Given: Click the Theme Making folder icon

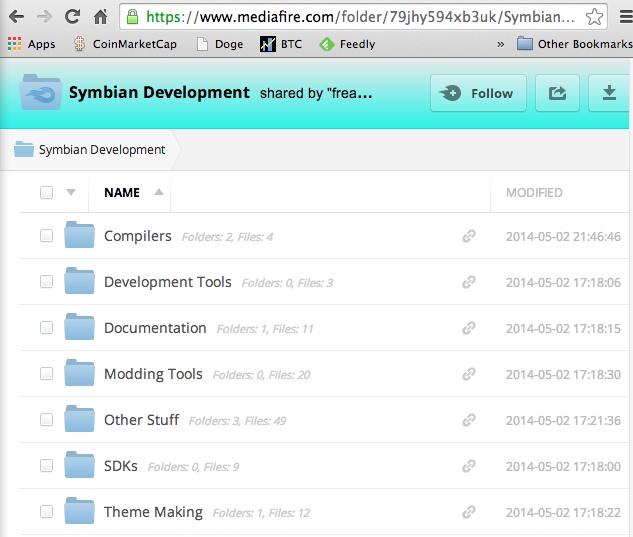Looking at the screenshot, I should pos(79,511).
